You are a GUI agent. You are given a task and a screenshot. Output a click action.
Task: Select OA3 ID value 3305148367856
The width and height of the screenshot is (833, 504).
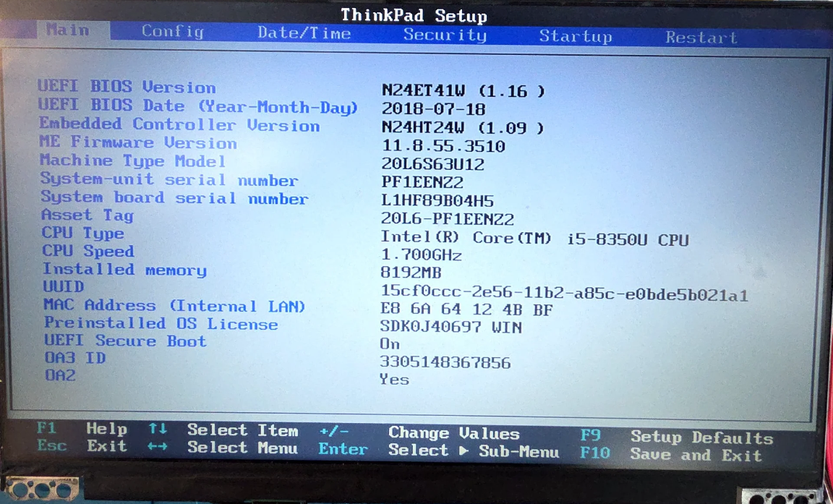(445, 363)
